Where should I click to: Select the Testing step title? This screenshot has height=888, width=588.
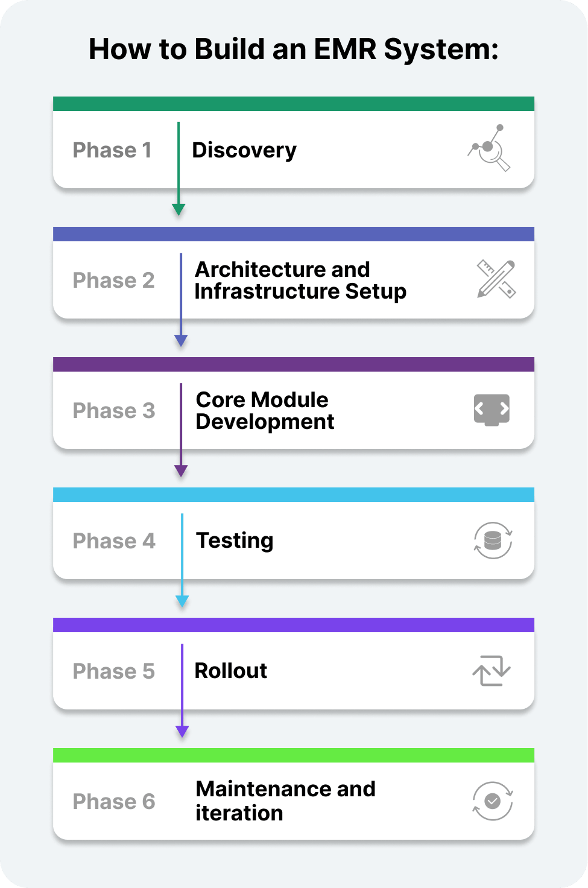click(x=235, y=541)
